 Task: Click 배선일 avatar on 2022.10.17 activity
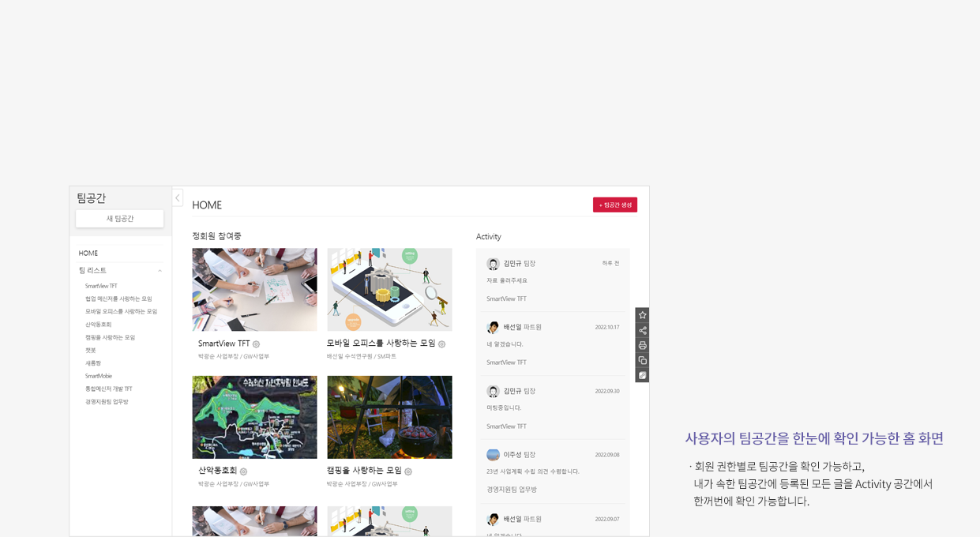tap(493, 327)
